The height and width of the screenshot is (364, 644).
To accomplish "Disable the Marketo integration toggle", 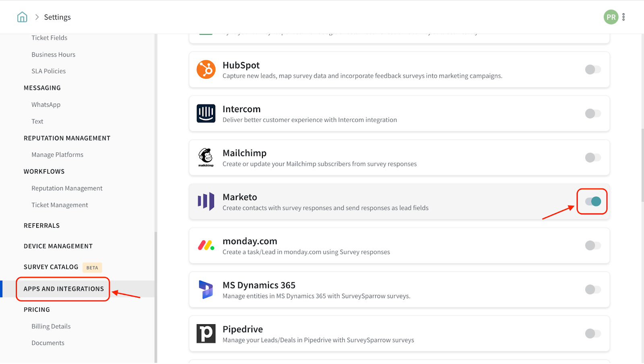I will tap(592, 202).
